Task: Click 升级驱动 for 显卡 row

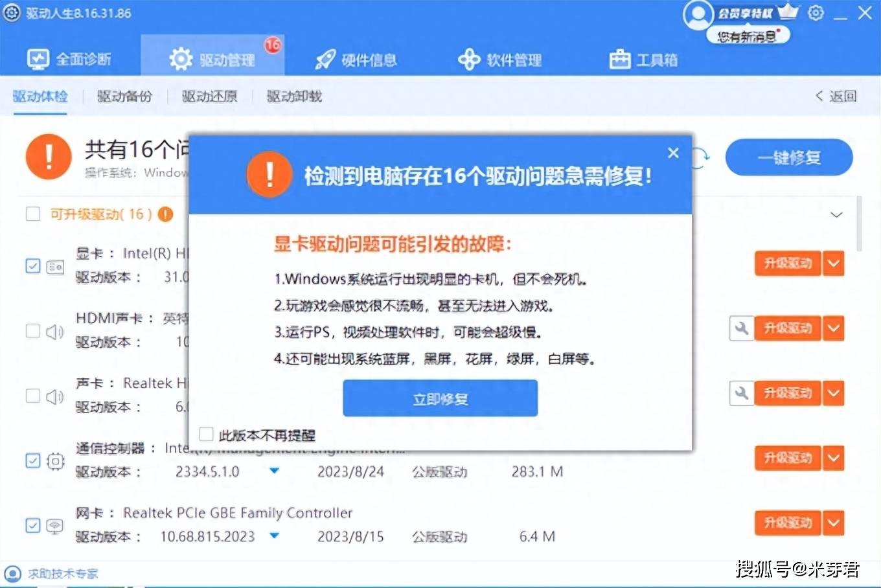Action: tap(788, 264)
